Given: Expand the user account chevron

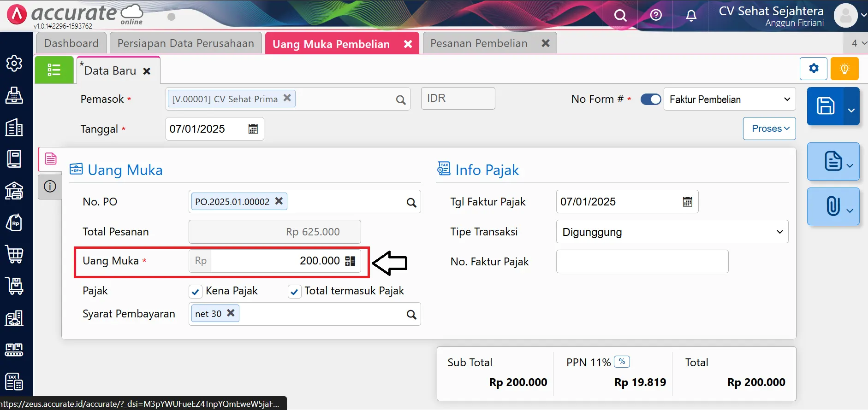Looking at the screenshot, I should coord(863,15).
